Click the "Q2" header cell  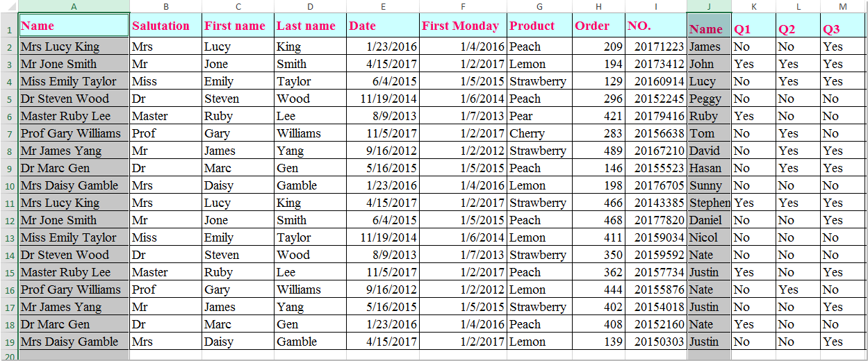click(x=797, y=29)
